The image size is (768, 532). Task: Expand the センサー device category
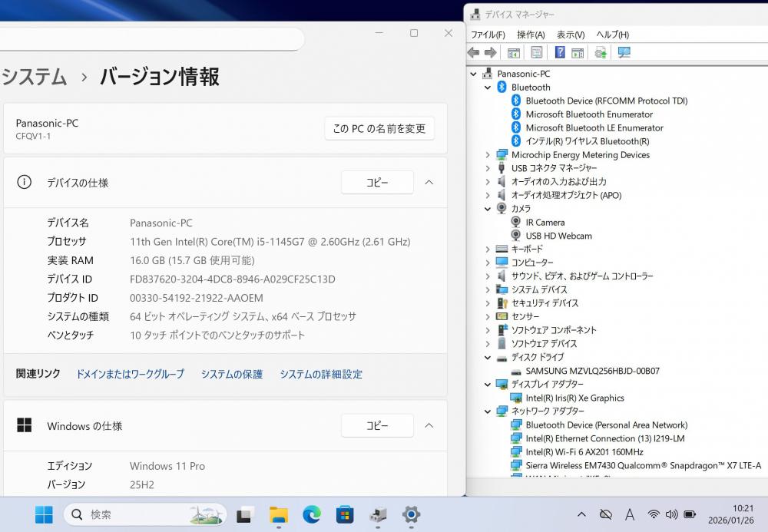tap(487, 316)
